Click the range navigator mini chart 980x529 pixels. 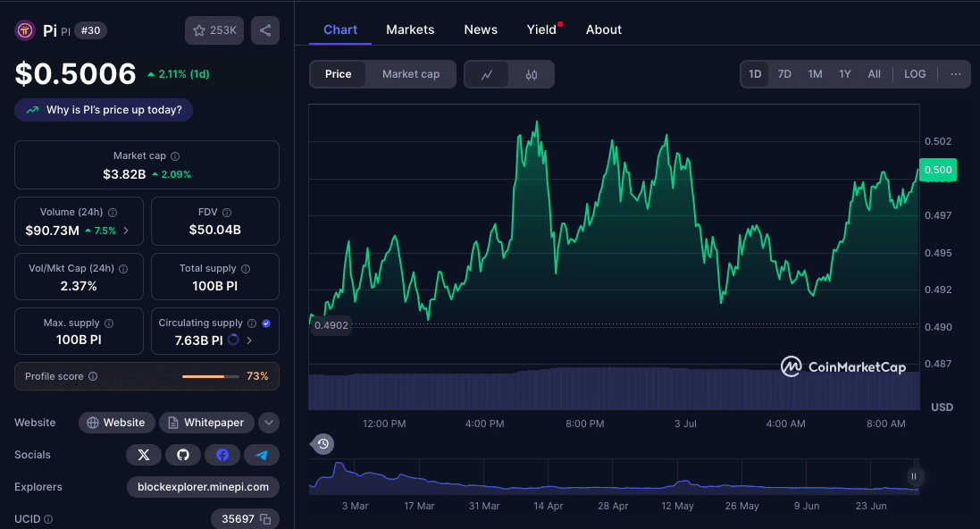(614, 477)
